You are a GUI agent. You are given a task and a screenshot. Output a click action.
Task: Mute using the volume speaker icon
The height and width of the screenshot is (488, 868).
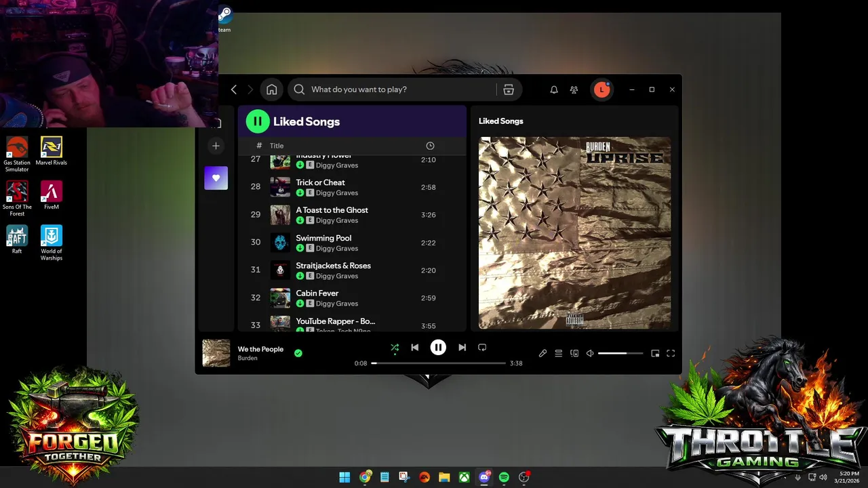click(590, 353)
